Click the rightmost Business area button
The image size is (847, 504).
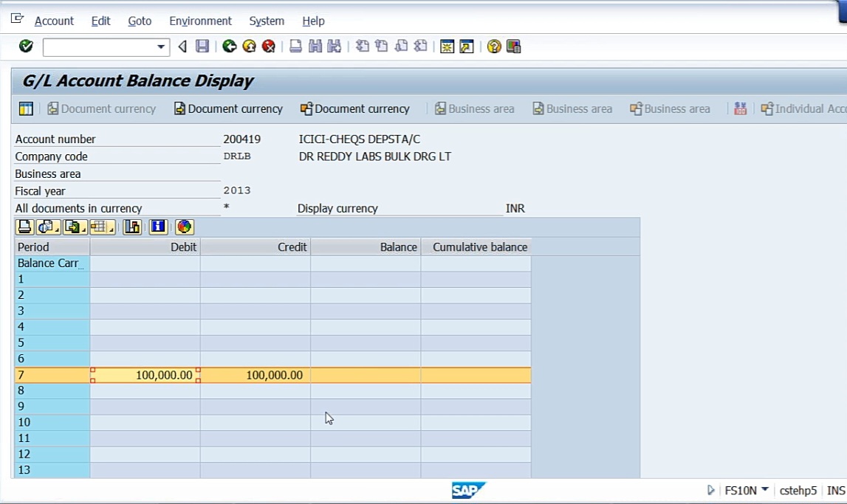coord(671,108)
